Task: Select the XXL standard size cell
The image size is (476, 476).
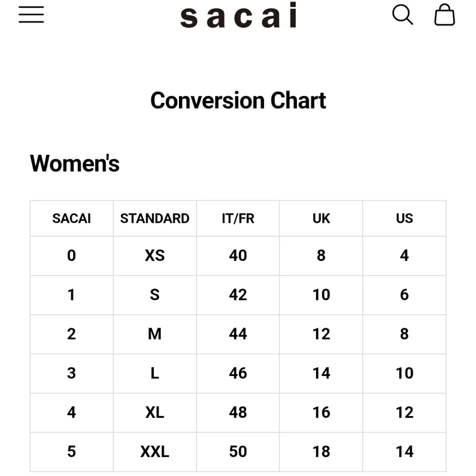Action: (x=155, y=452)
